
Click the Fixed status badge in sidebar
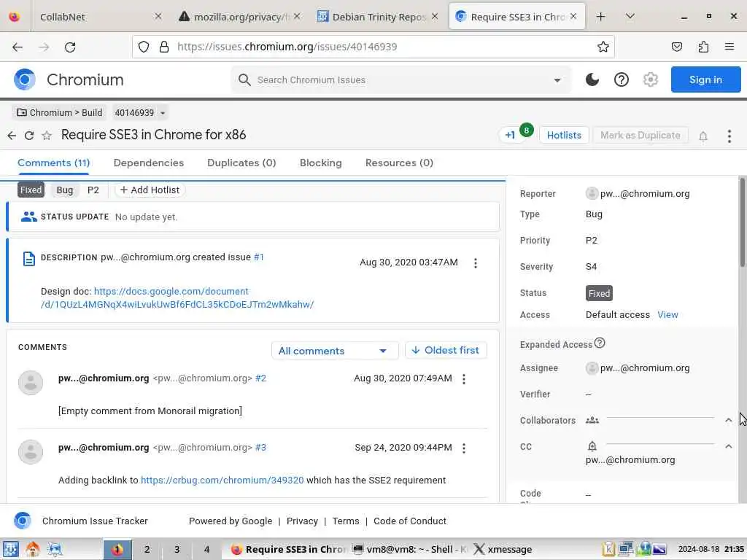tap(599, 293)
